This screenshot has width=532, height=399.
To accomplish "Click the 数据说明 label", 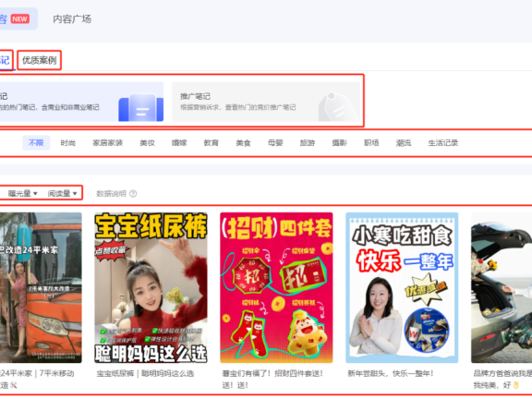I will 111,194.
